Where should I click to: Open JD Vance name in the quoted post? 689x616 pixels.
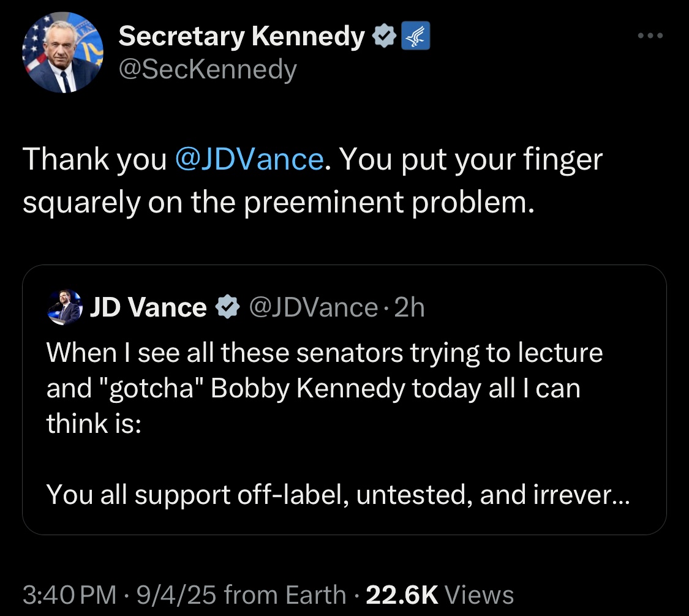149,307
